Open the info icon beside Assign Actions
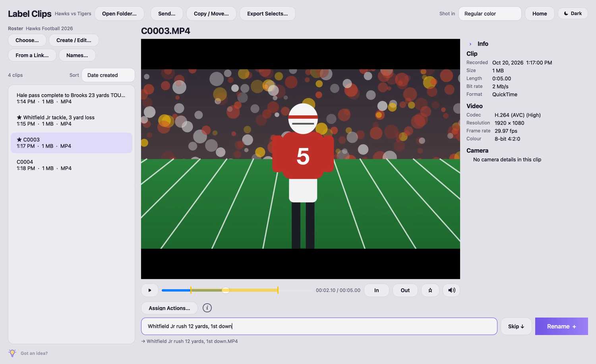 pos(207,308)
